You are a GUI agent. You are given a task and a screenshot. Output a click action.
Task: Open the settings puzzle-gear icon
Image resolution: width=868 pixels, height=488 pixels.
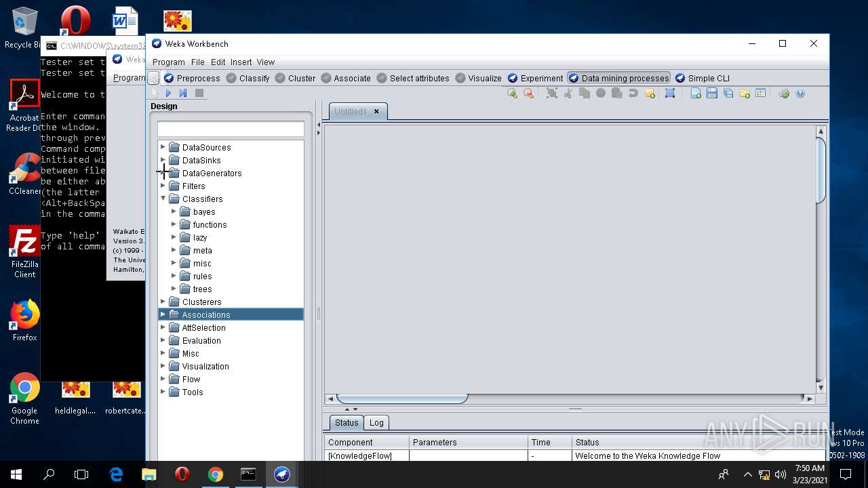pyautogui.click(x=784, y=94)
